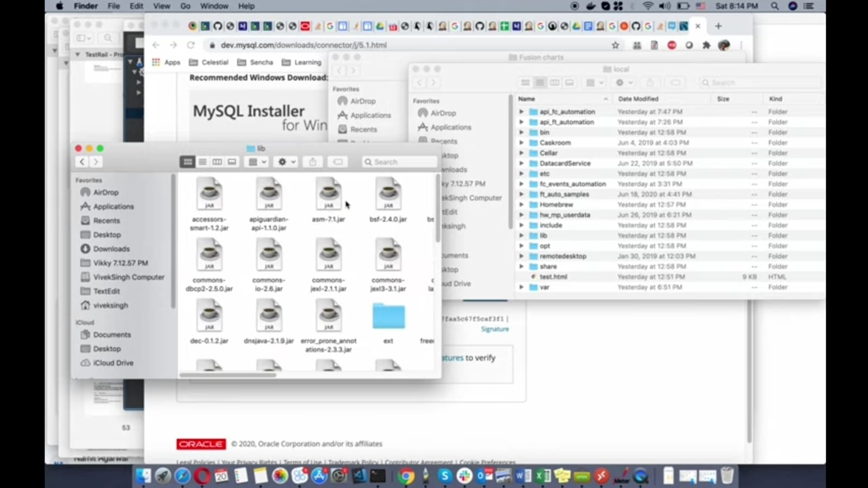The width and height of the screenshot is (868, 488).
Task: Select commons-io-2.6.jar file icon
Action: [x=269, y=255]
